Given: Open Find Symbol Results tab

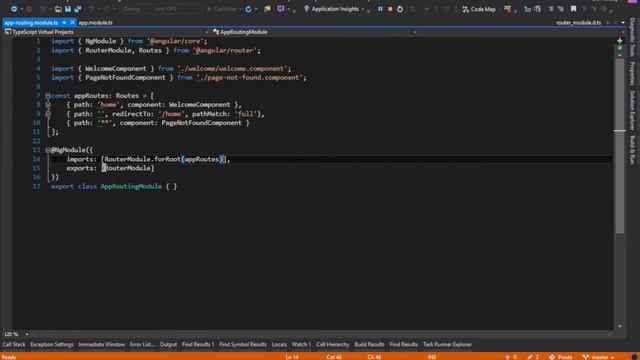Looking at the screenshot, I should tap(242, 344).
